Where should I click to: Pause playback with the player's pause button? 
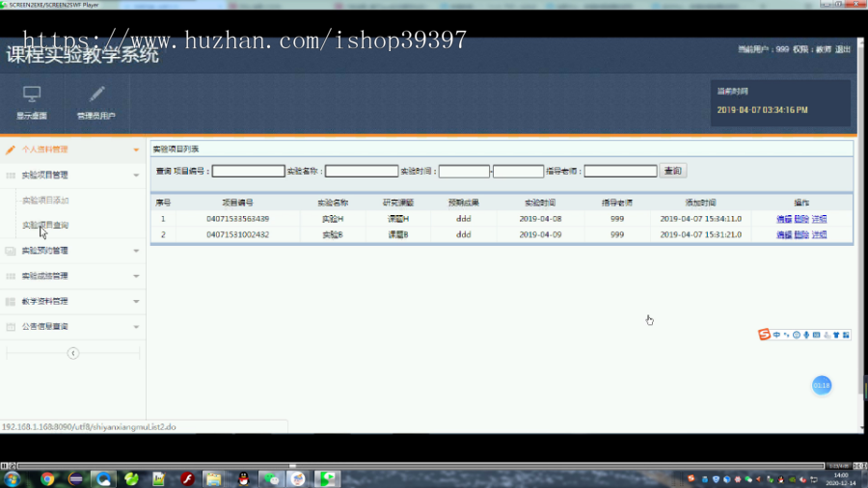pyautogui.click(x=4, y=466)
